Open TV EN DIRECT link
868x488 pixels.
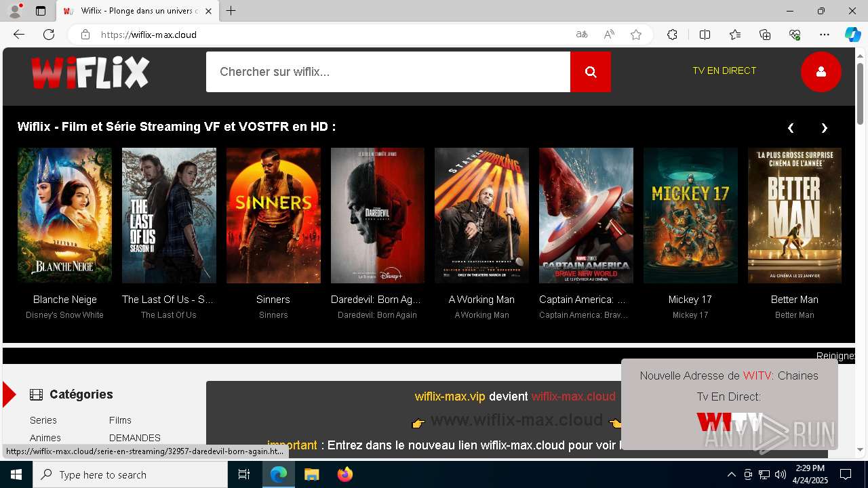tap(724, 70)
